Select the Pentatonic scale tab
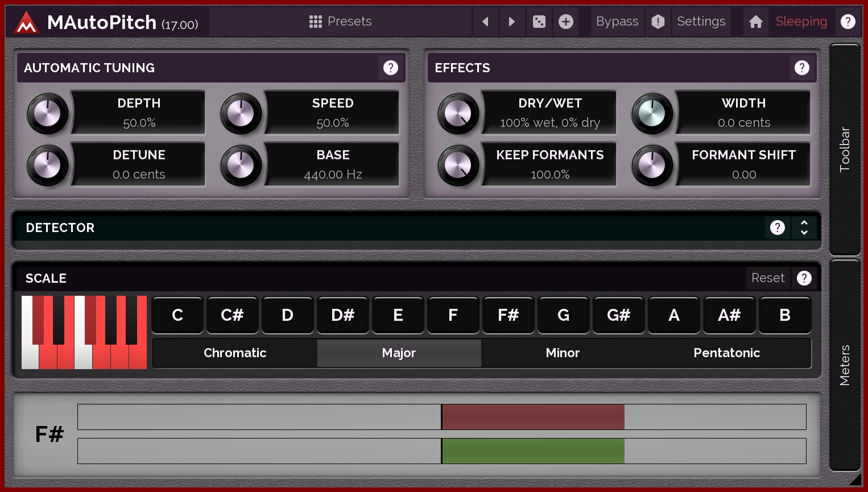The image size is (868, 492). pos(726,353)
